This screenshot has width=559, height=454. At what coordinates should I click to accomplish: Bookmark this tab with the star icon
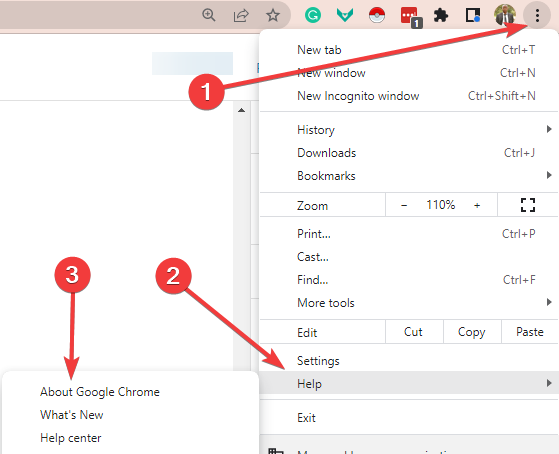[273, 15]
